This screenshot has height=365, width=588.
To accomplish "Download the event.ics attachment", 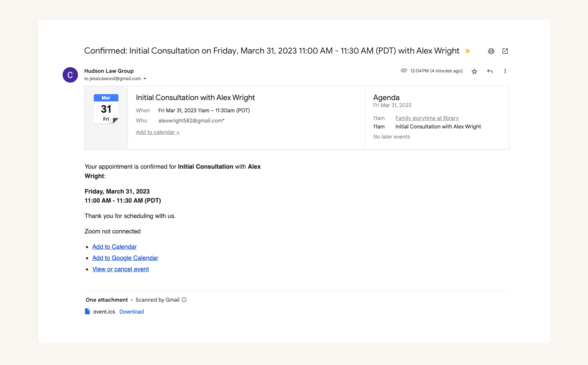I will coord(132,311).
